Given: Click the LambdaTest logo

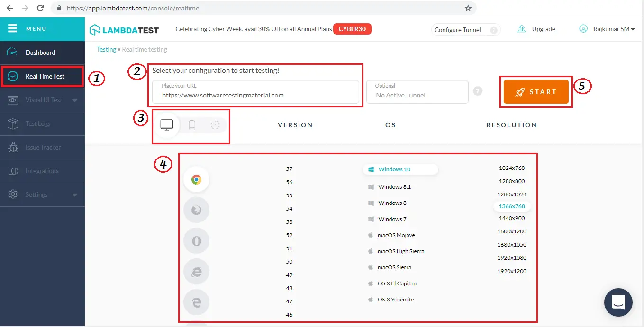Looking at the screenshot, I should pyautogui.click(x=124, y=30).
